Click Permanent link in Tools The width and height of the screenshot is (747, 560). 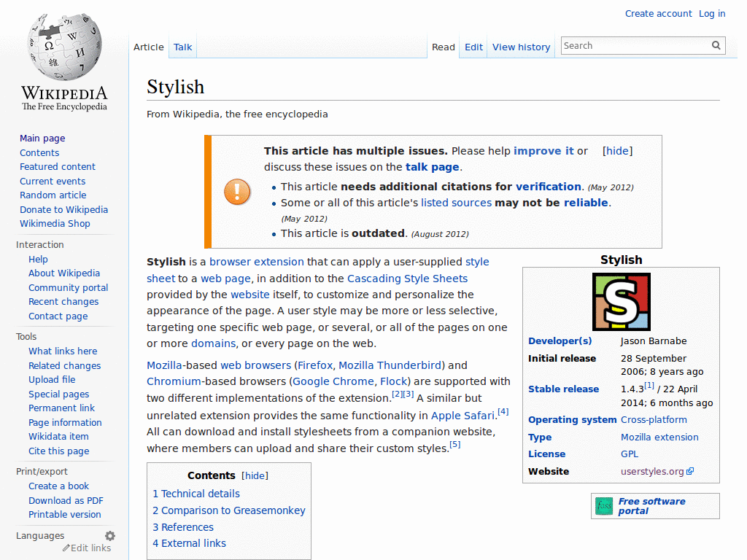(x=61, y=408)
